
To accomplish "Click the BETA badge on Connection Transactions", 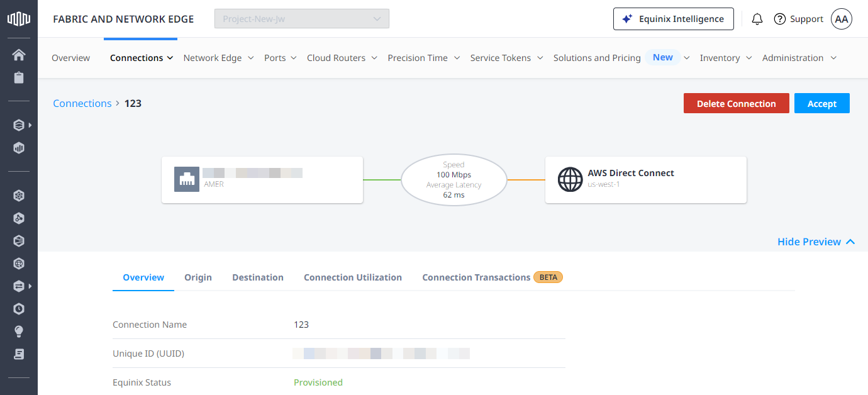I will pos(548,277).
